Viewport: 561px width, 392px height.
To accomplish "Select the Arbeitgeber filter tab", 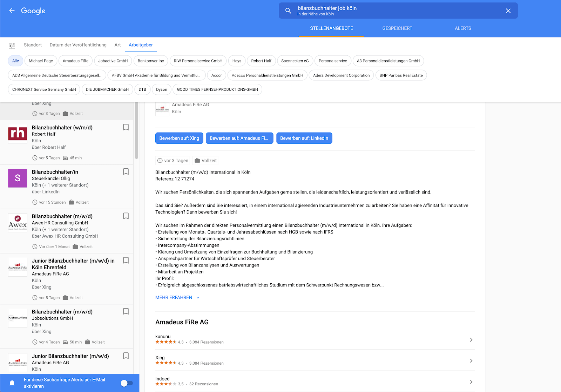I will pos(141,45).
